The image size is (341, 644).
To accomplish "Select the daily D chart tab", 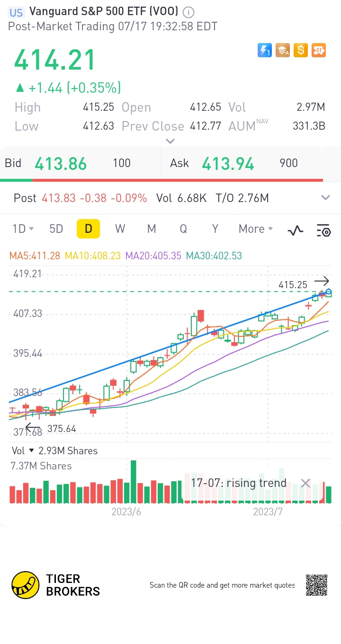I will point(88,229).
